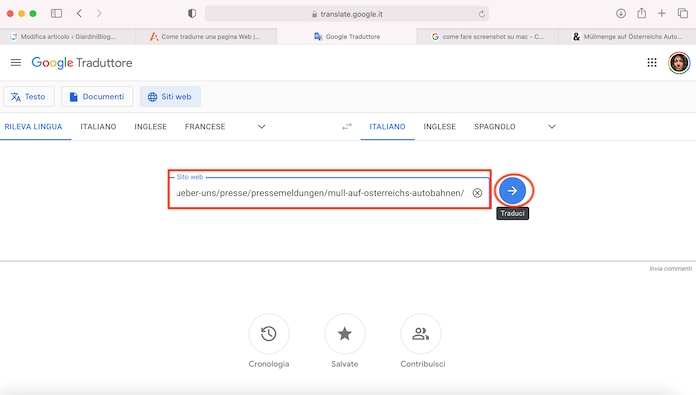Viewport: 696px width, 395px height.
Task: Reload the page
Action: click(482, 14)
